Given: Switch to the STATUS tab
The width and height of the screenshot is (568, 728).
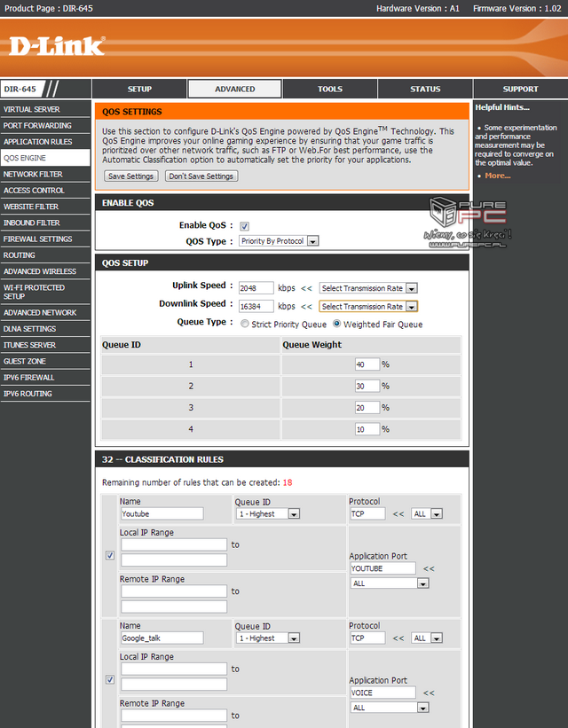Looking at the screenshot, I should pyautogui.click(x=425, y=89).
